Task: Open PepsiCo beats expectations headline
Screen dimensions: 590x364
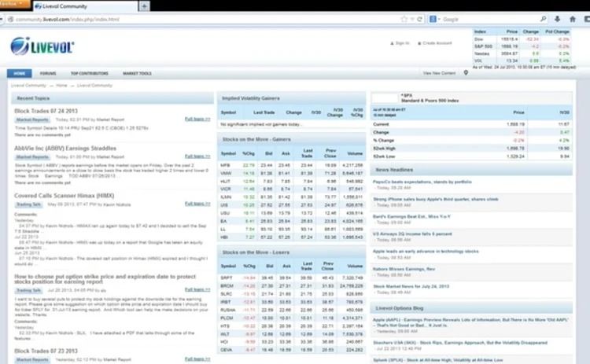Action: [x=422, y=182]
